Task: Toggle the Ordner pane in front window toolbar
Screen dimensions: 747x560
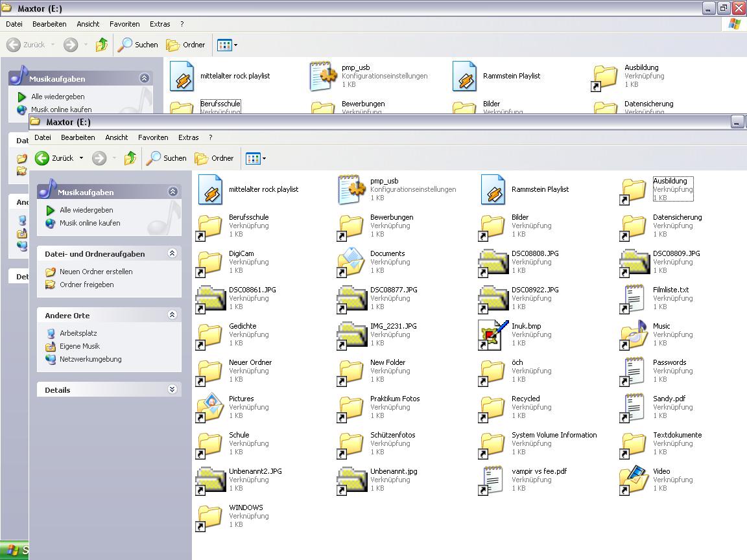Action: point(215,158)
